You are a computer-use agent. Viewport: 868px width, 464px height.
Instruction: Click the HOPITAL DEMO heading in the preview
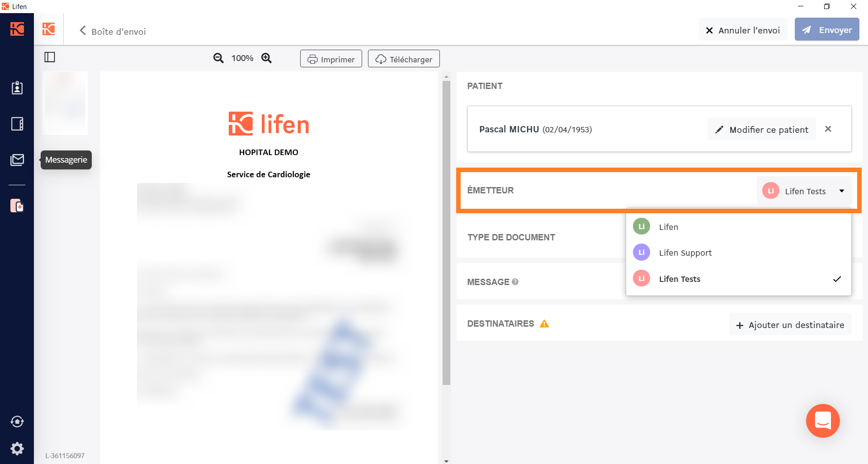click(269, 152)
